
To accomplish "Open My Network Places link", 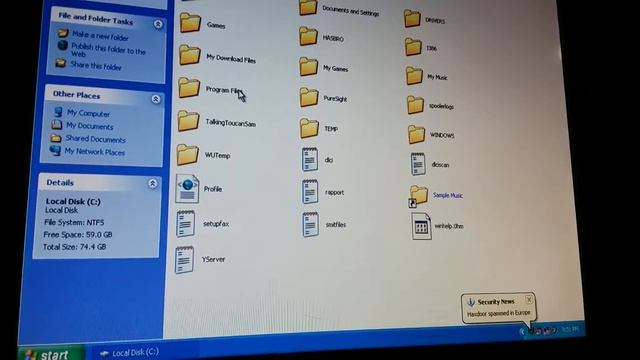I will click(x=95, y=152).
